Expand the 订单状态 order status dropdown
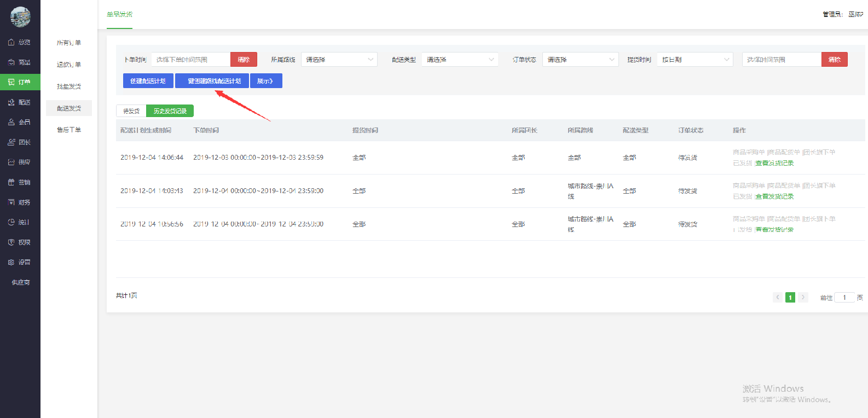 pos(580,60)
